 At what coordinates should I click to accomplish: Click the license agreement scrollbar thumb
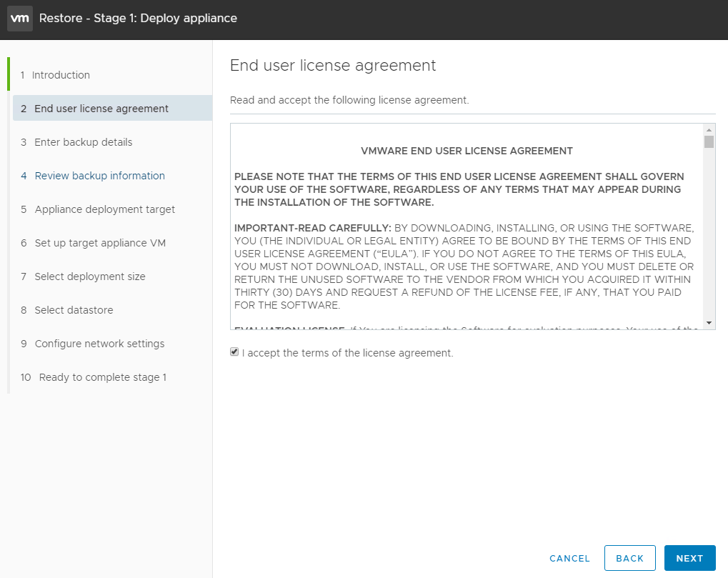click(x=709, y=141)
